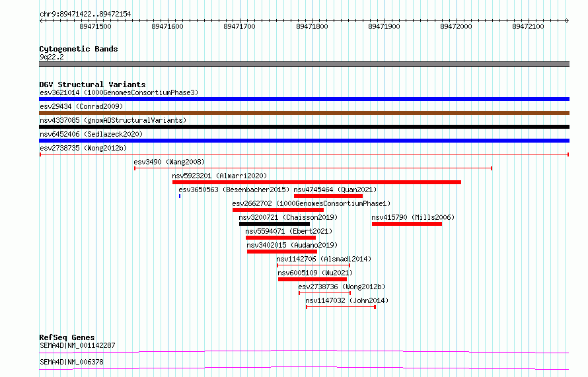Select the gray 9q22.2 band bar
Screen dimensions: 588x377
pyautogui.click(x=304, y=64)
